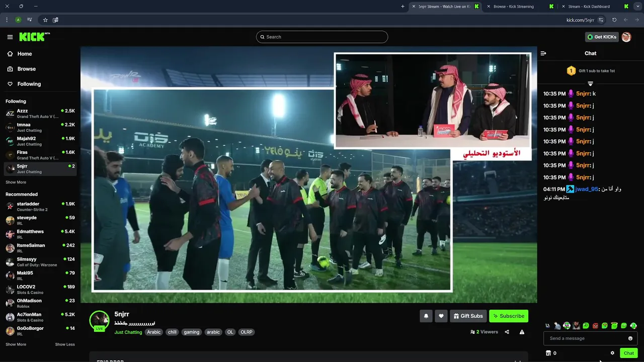
Task: Click Just Chatting category link below title
Action: tap(128, 332)
